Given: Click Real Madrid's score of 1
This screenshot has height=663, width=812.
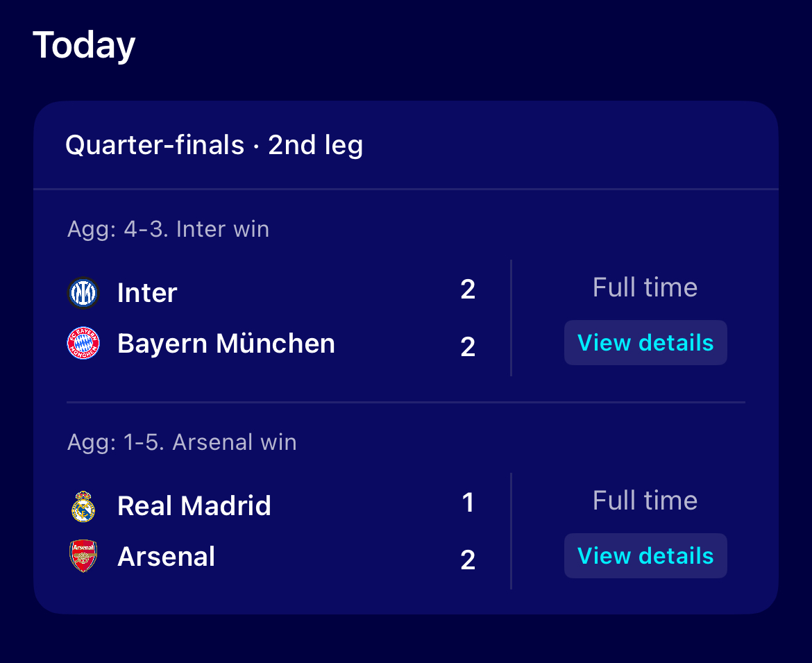Looking at the screenshot, I should (468, 503).
